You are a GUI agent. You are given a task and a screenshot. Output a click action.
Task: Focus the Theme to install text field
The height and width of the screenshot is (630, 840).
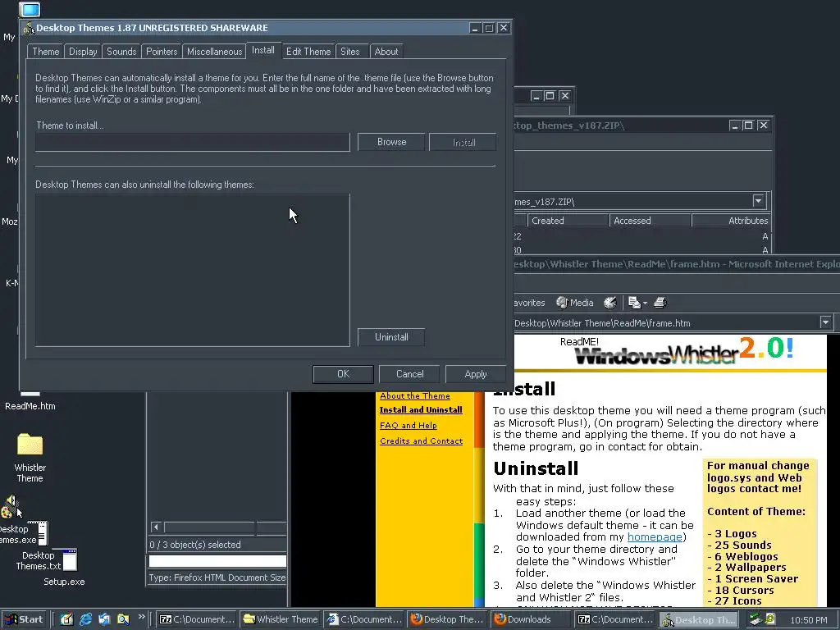coord(192,143)
